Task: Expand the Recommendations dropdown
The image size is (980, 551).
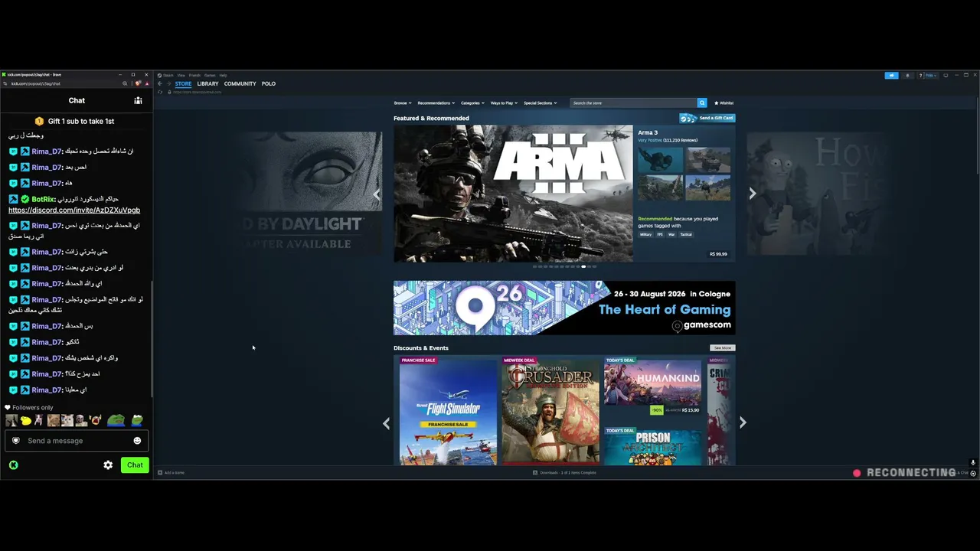Action: 436,103
